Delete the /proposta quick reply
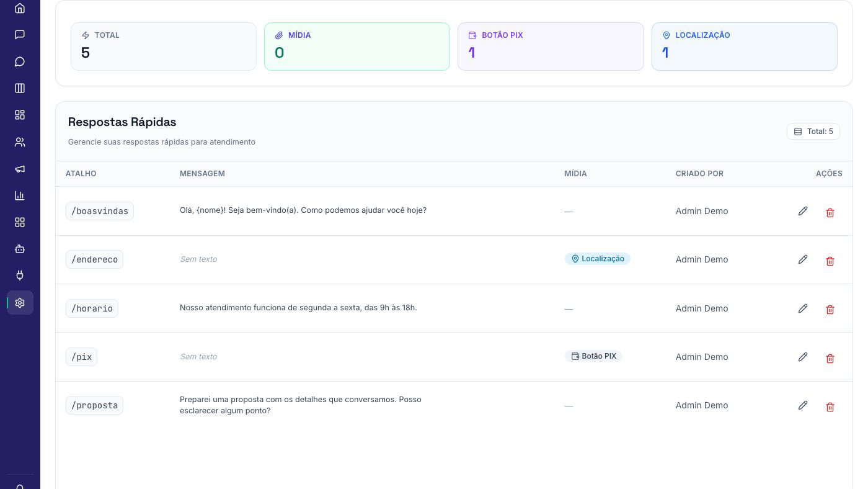Image resolution: width=868 pixels, height=489 pixels. point(830,406)
